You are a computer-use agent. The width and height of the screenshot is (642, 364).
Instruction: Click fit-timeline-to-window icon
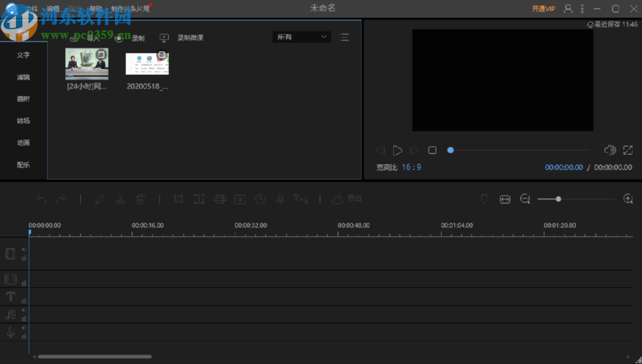coord(505,199)
